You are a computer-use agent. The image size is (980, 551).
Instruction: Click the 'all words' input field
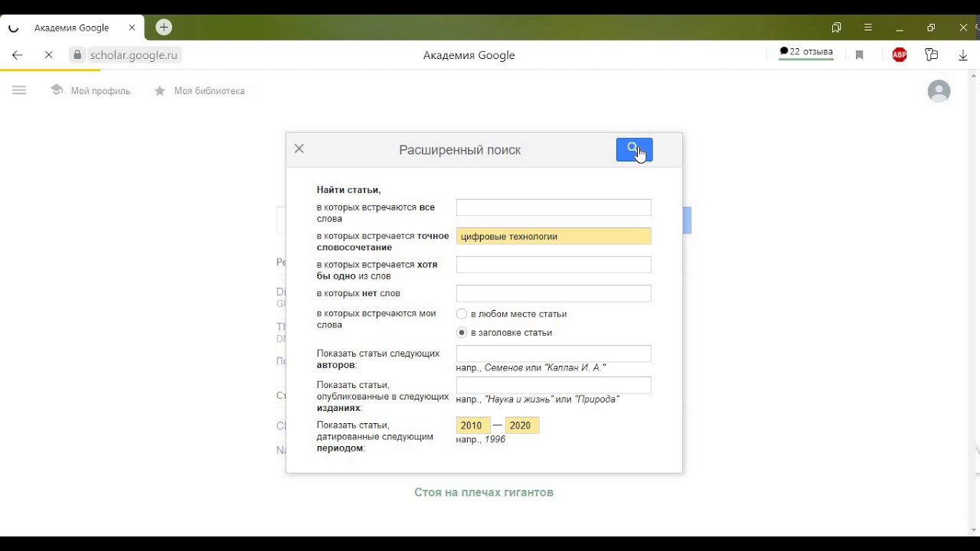point(554,207)
